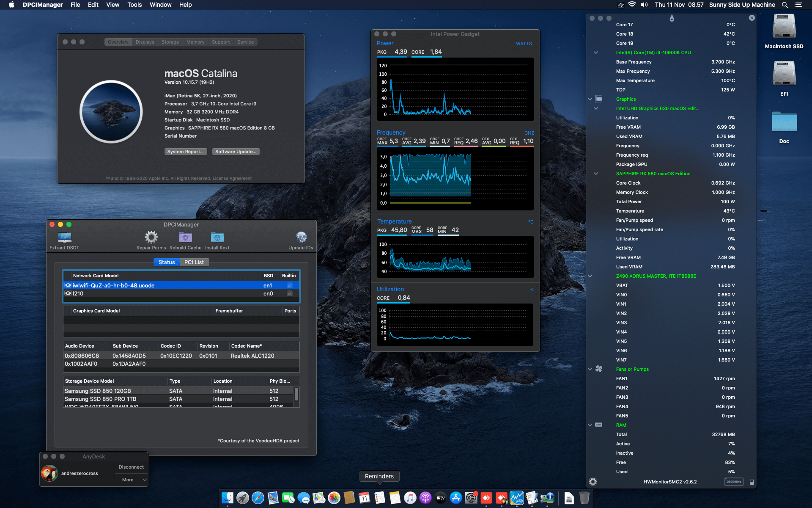
Task: Open the Service tab in About This Mac
Action: pos(245,42)
